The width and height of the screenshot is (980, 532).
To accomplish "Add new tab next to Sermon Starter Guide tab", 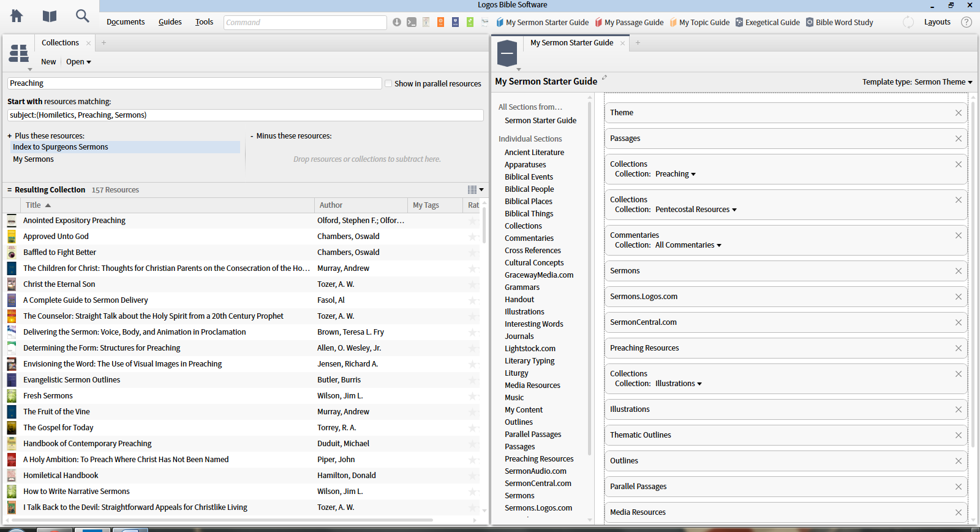I will tap(638, 43).
